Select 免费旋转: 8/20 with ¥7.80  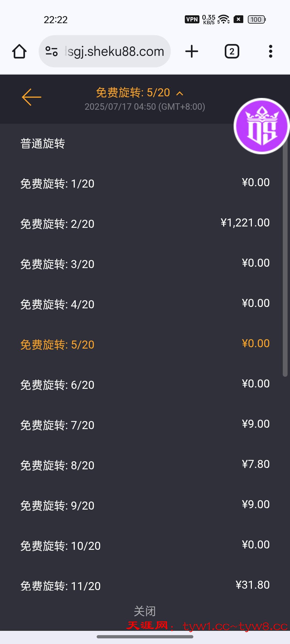(145, 465)
